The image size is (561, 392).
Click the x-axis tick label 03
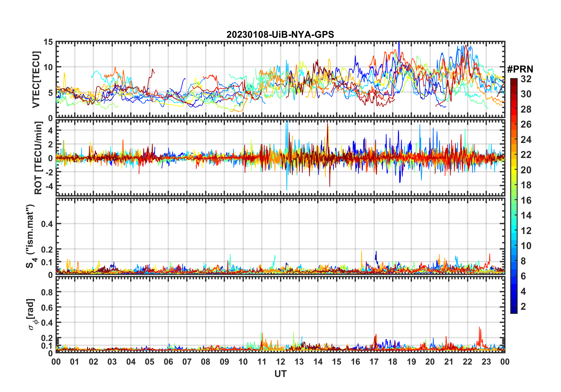pos(112,362)
